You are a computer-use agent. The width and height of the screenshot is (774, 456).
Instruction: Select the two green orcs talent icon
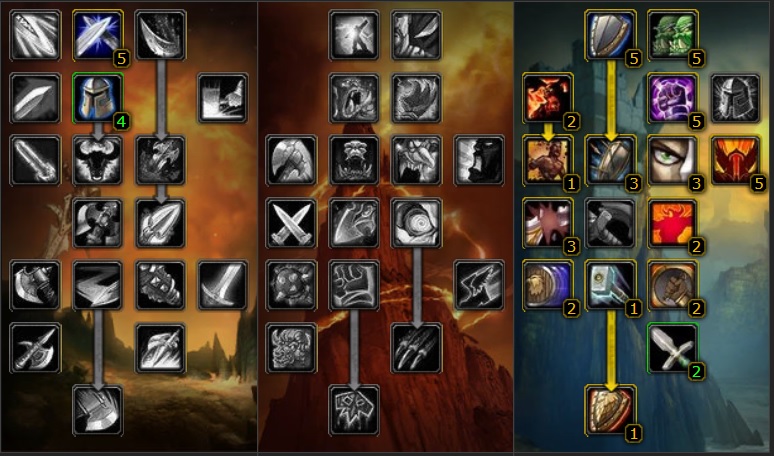[672, 36]
